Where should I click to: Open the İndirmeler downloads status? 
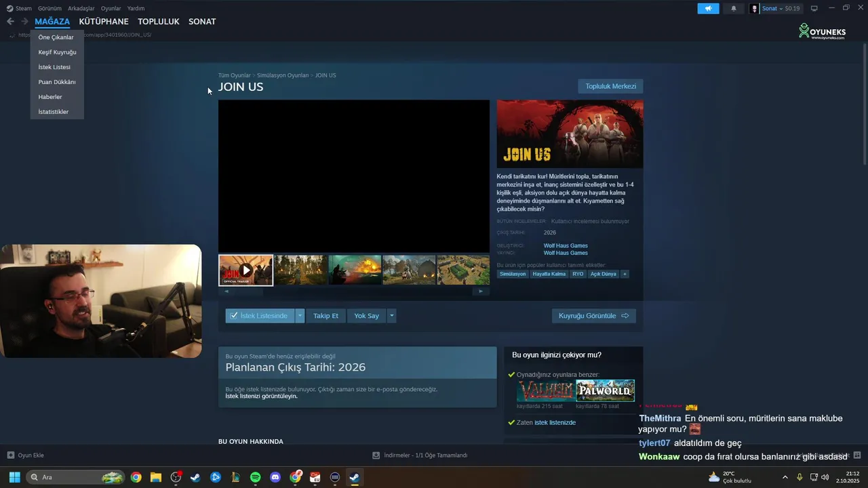pos(420,455)
